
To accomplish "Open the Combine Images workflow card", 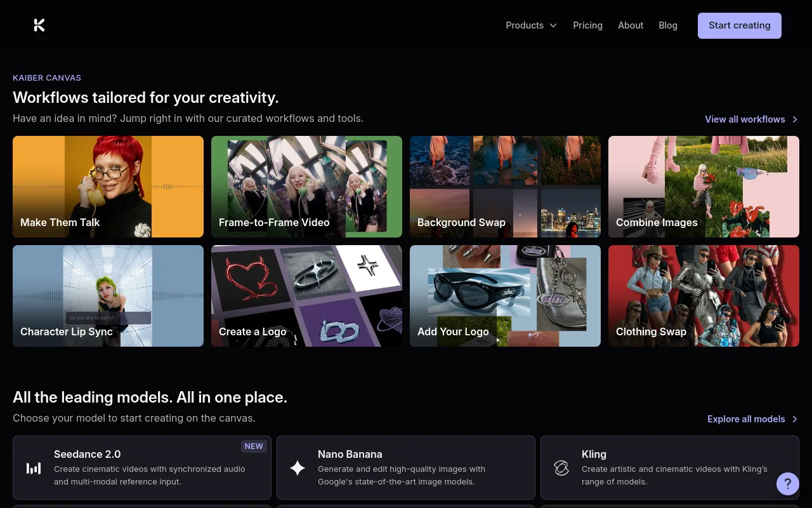I will pyautogui.click(x=704, y=187).
